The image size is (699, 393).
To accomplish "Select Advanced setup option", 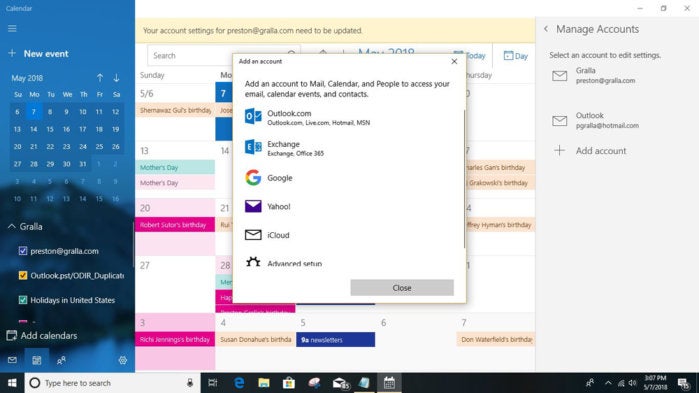I will (349, 262).
